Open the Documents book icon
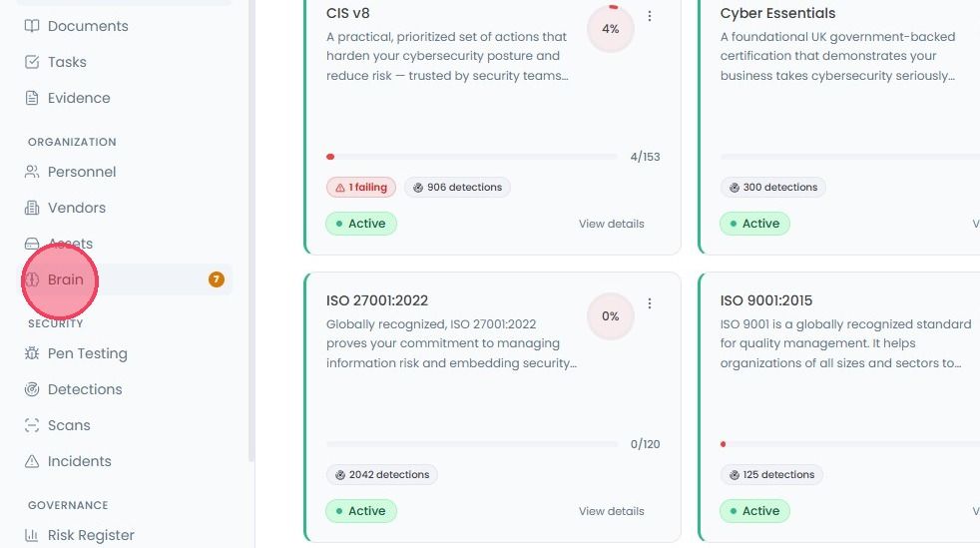The image size is (980, 548). [31, 26]
